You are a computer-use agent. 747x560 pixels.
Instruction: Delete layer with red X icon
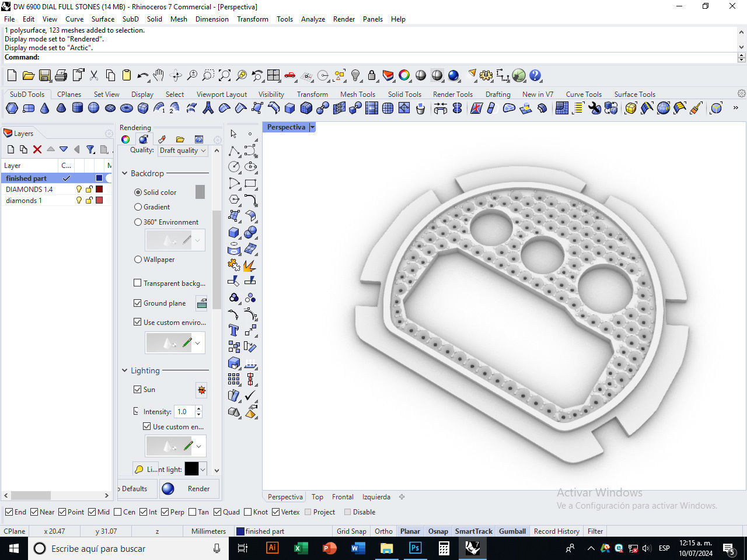(x=37, y=149)
